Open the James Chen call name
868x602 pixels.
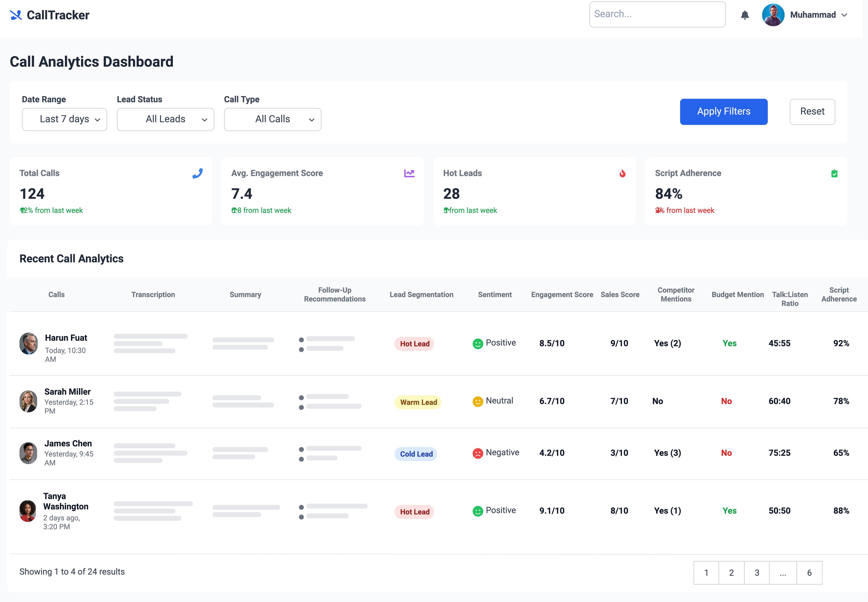click(68, 443)
